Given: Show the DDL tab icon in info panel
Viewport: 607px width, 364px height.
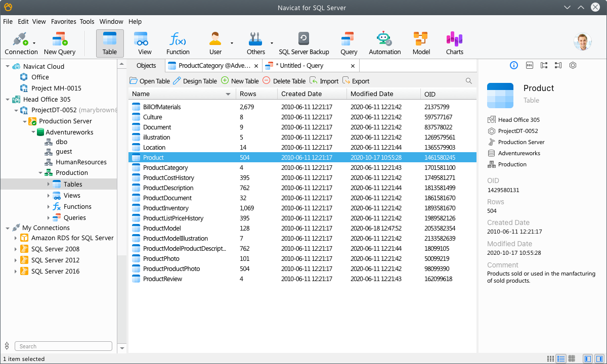Looking at the screenshot, I should point(529,65).
